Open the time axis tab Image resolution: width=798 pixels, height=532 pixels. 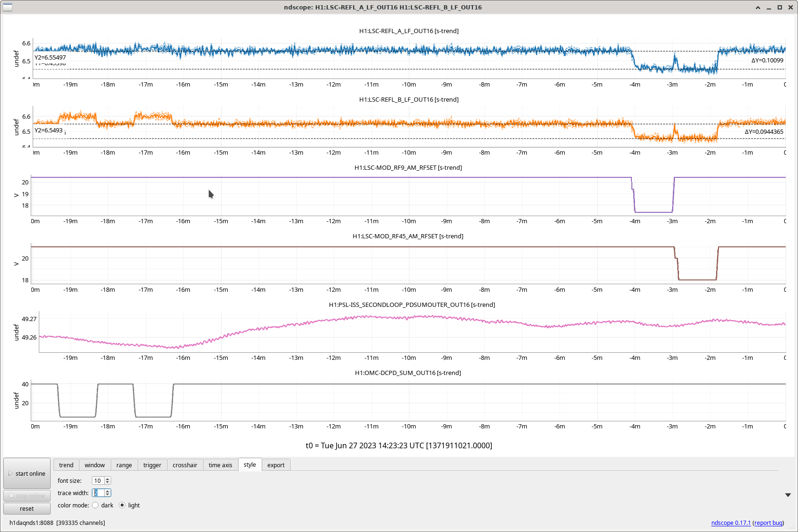[x=220, y=465]
